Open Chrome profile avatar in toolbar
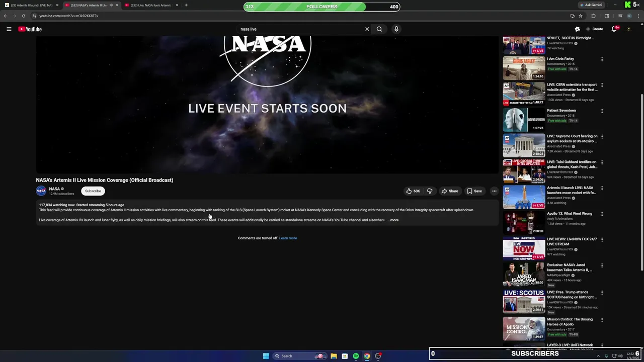This screenshot has height=362, width=644. [629, 16]
